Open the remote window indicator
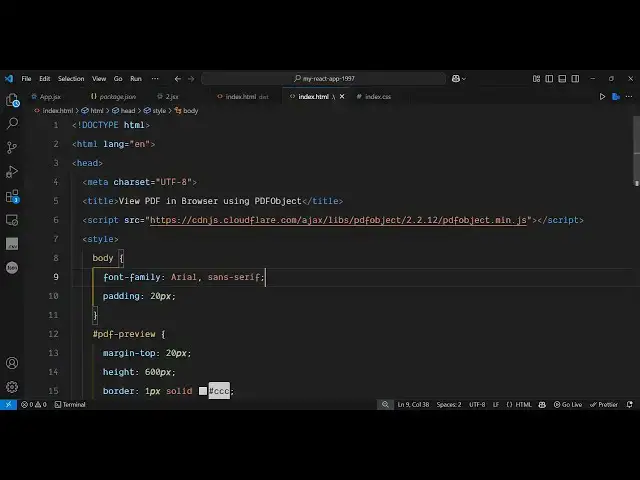 tap(8, 404)
